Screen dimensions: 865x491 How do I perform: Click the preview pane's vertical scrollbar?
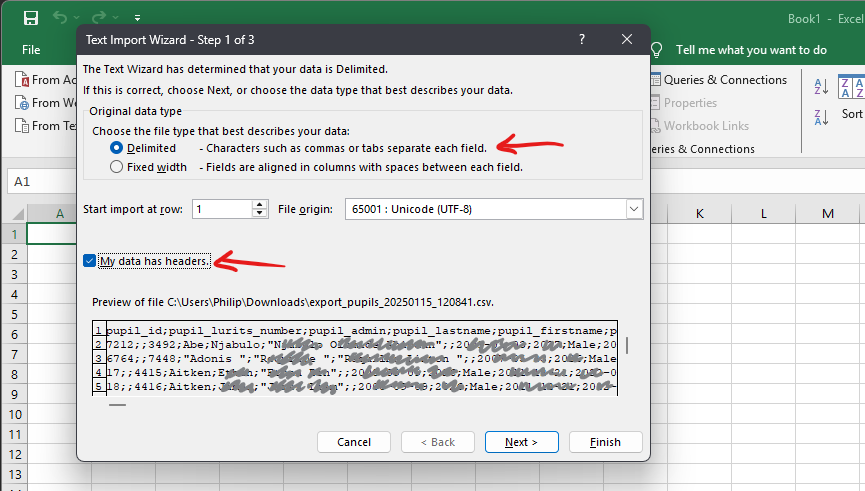pos(628,346)
